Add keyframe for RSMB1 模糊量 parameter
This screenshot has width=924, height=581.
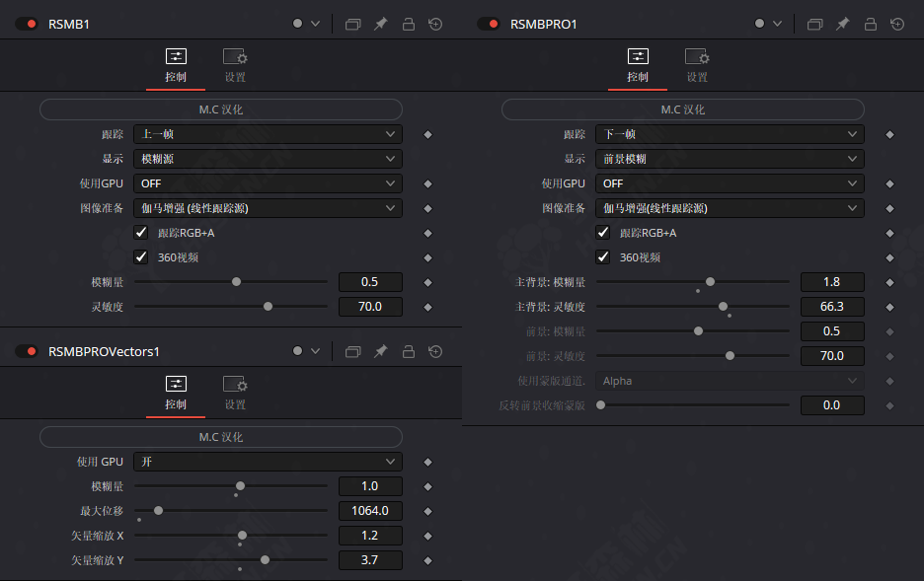tap(427, 282)
